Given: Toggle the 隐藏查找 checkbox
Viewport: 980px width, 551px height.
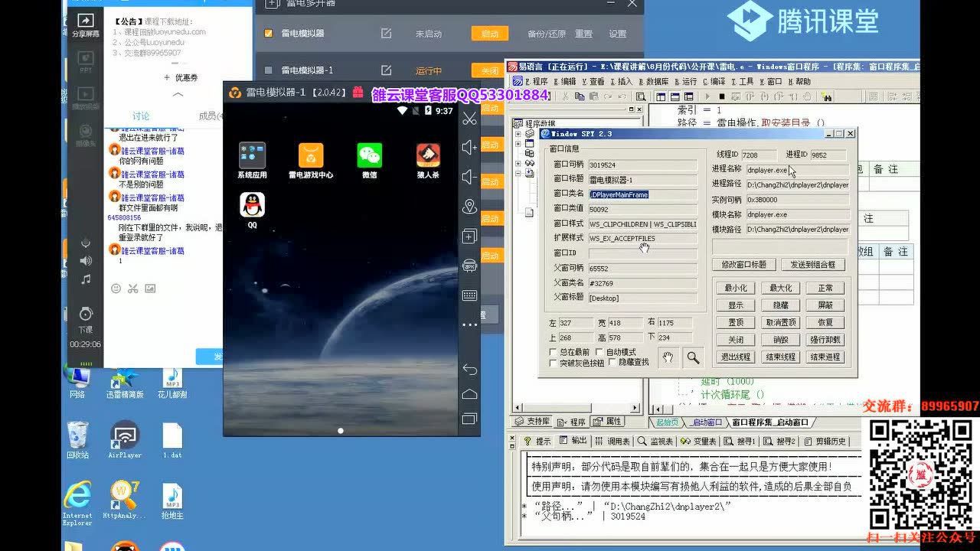Looking at the screenshot, I should point(612,362).
